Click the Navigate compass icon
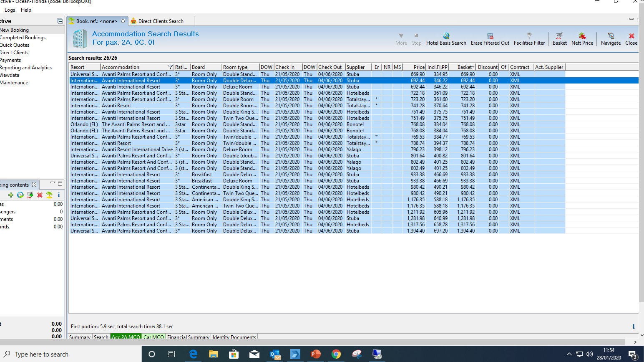 (x=611, y=36)
